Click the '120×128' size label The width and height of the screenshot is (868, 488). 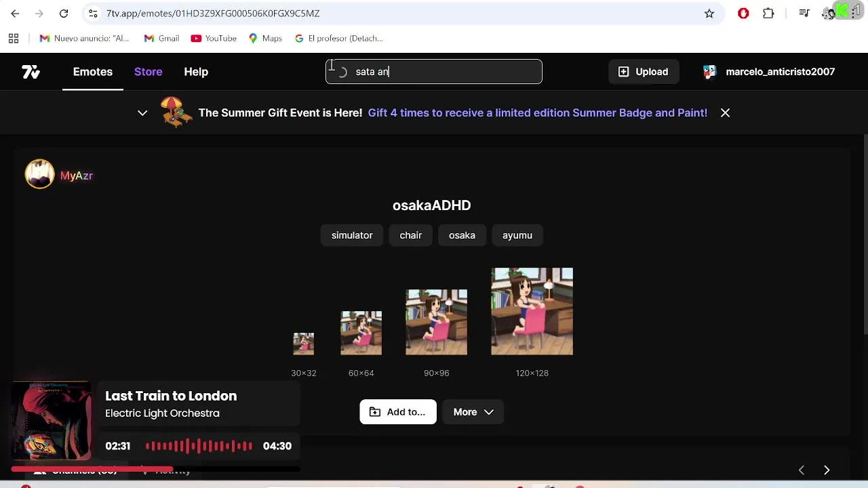(532, 373)
